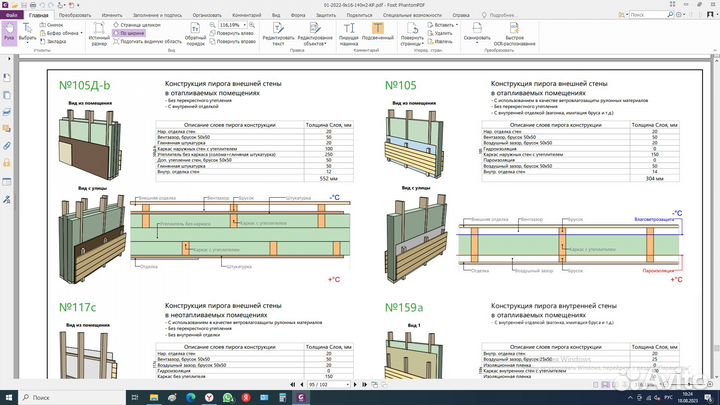Undo last action in quick-access toolbar
The image size is (720, 405).
tap(42, 5)
